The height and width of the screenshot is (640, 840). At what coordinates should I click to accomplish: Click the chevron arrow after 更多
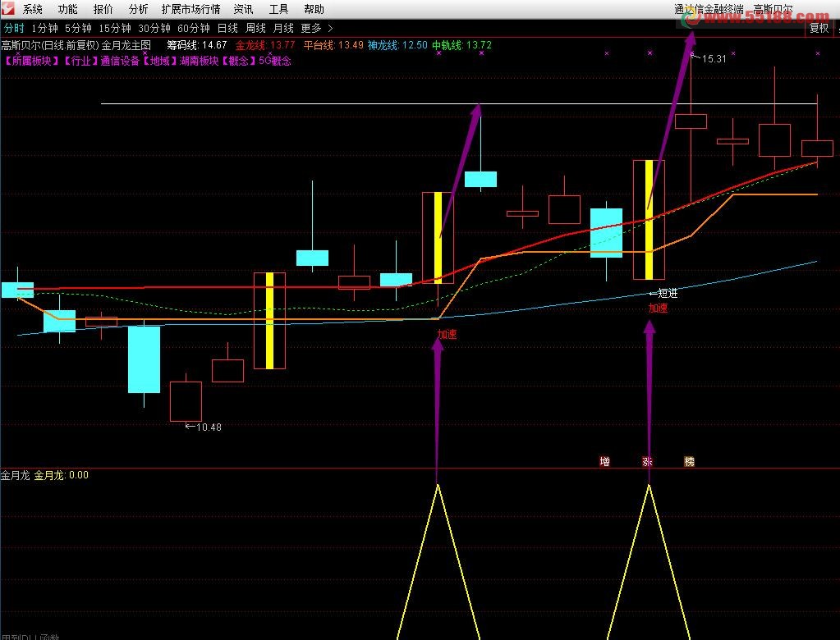(x=331, y=28)
